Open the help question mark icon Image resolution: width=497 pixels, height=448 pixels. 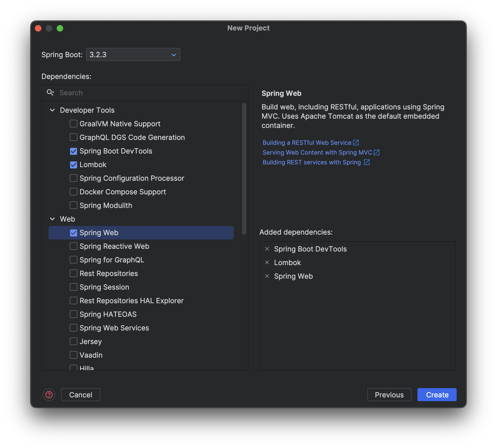pyautogui.click(x=49, y=394)
